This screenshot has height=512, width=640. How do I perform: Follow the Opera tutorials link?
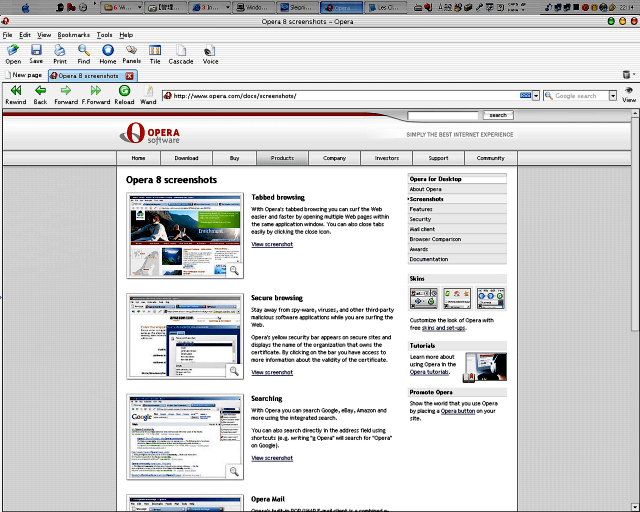point(429,372)
